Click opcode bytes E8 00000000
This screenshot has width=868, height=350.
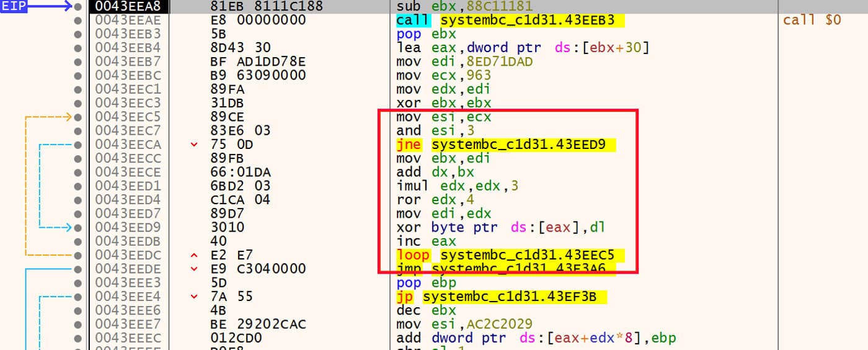[x=258, y=20]
